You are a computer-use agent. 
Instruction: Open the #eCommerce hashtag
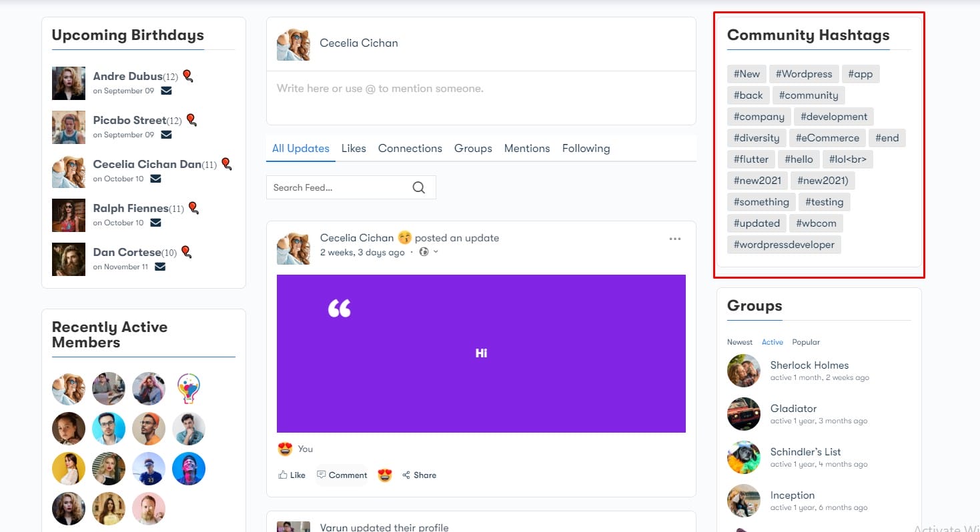(x=827, y=138)
